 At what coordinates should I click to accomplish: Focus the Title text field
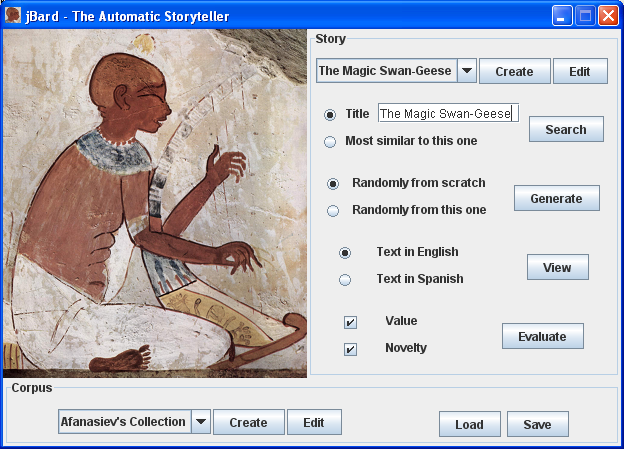pyautogui.click(x=448, y=113)
